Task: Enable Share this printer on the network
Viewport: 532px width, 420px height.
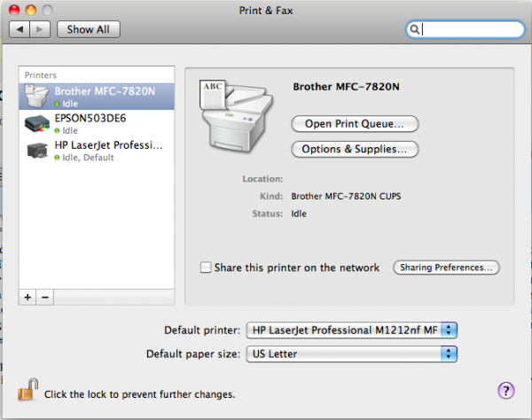Action: tap(206, 268)
